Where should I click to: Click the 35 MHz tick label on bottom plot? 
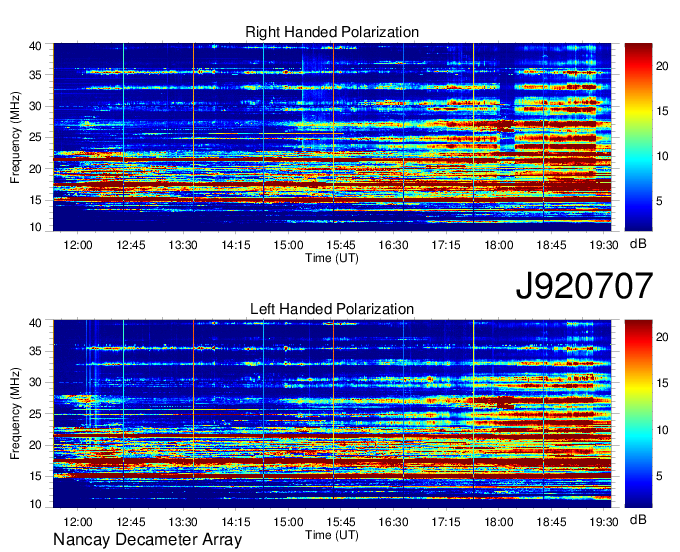pyautogui.click(x=35, y=351)
